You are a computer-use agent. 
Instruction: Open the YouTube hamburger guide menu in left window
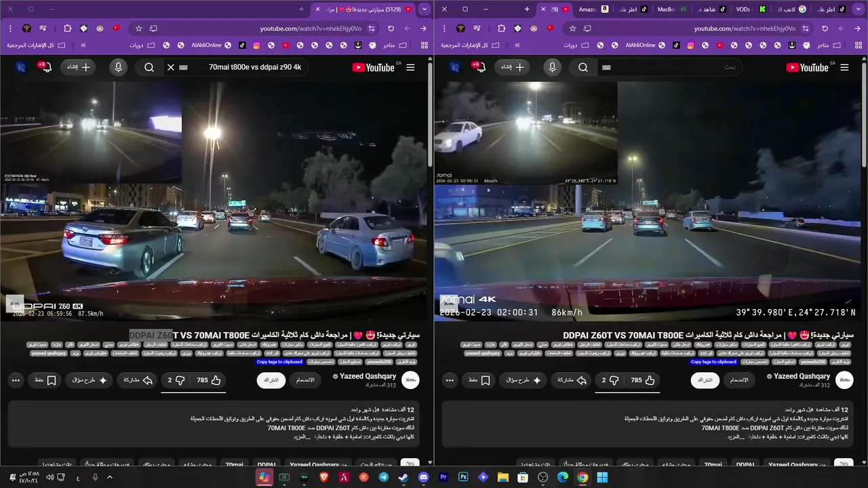pos(410,67)
